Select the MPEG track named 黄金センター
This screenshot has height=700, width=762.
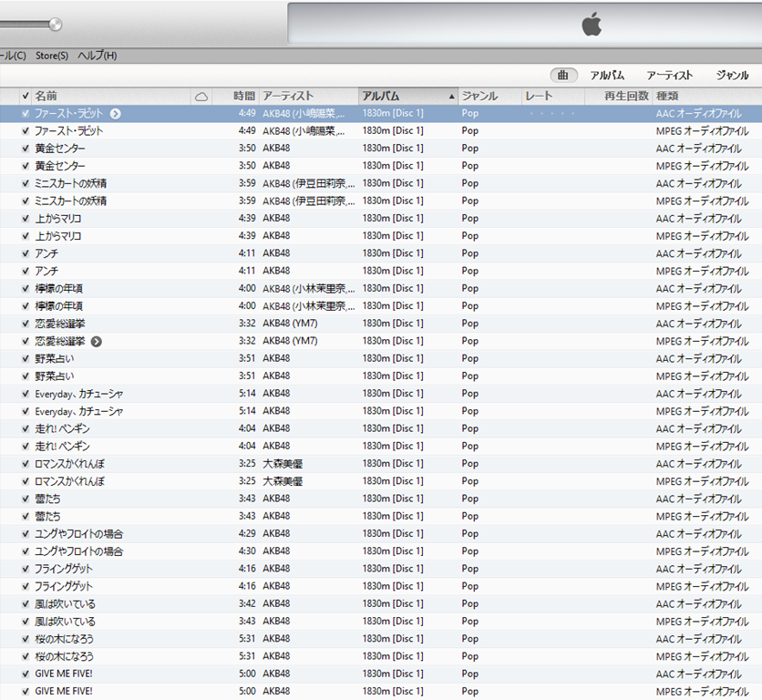tap(60, 166)
